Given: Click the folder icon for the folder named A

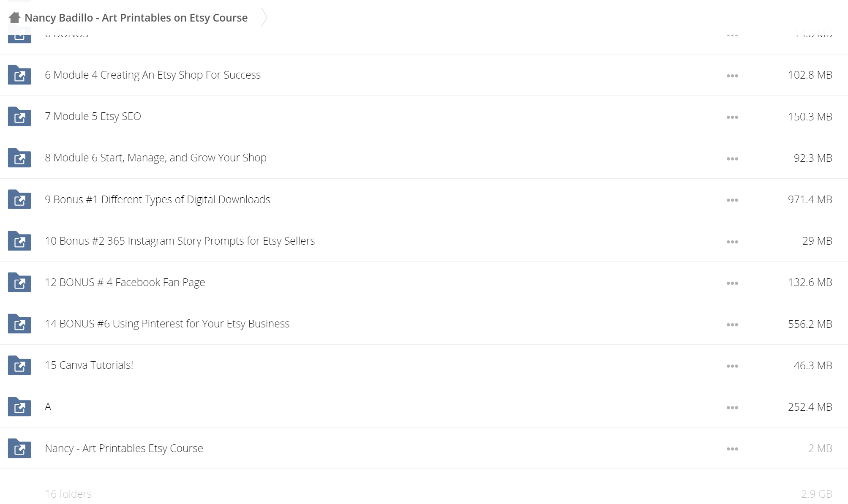Looking at the screenshot, I should tap(19, 406).
